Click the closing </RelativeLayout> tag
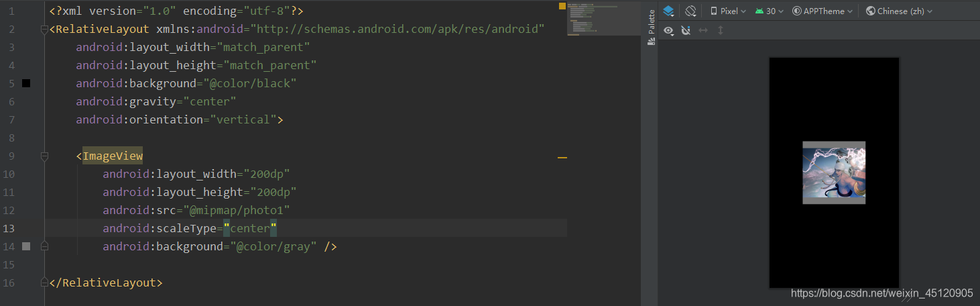This screenshot has height=306, width=980. point(106,283)
